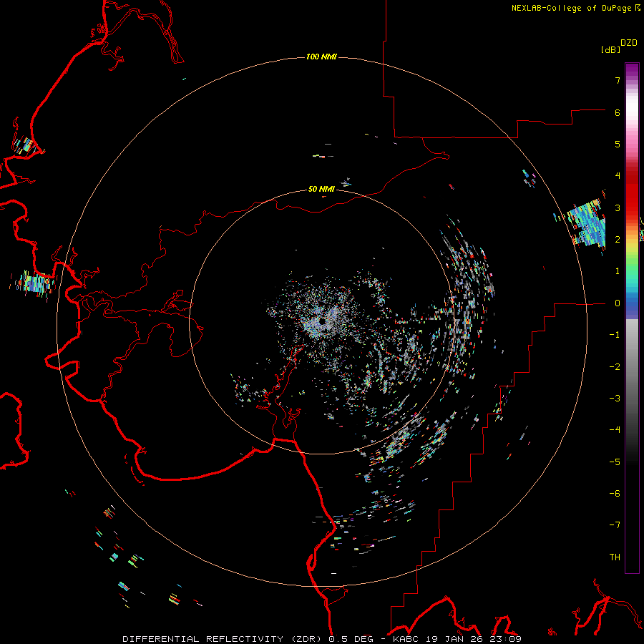Click the purple top of the color bar
The height and width of the screenshot is (644, 644).
coord(632,70)
